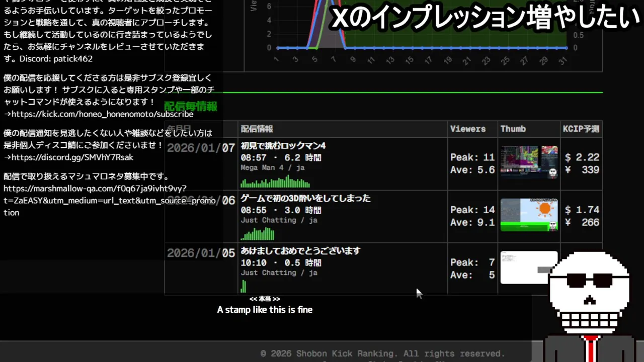
Task: Click the 08:57 ・ 6.2 時間 duration text
Action: pyautogui.click(x=281, y=157)
